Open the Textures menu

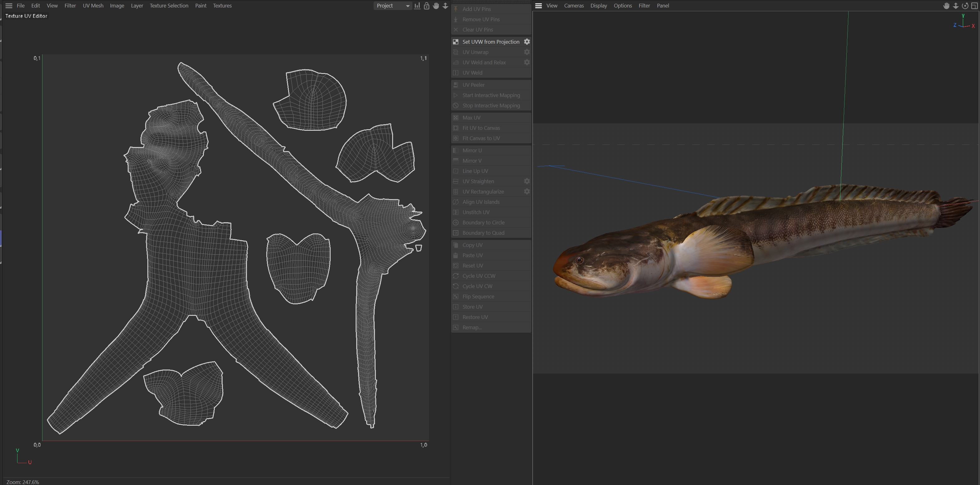[x=222, y=6]
